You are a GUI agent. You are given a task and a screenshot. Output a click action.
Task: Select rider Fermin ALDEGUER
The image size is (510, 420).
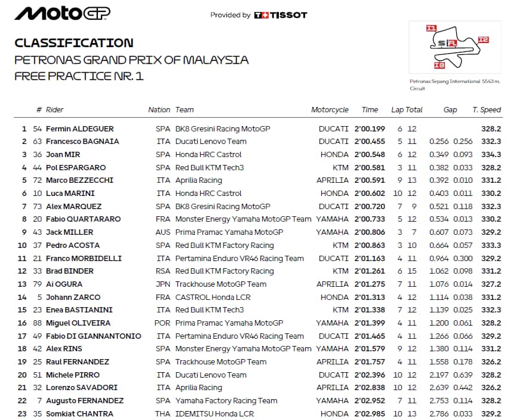(x=79, y=128)
